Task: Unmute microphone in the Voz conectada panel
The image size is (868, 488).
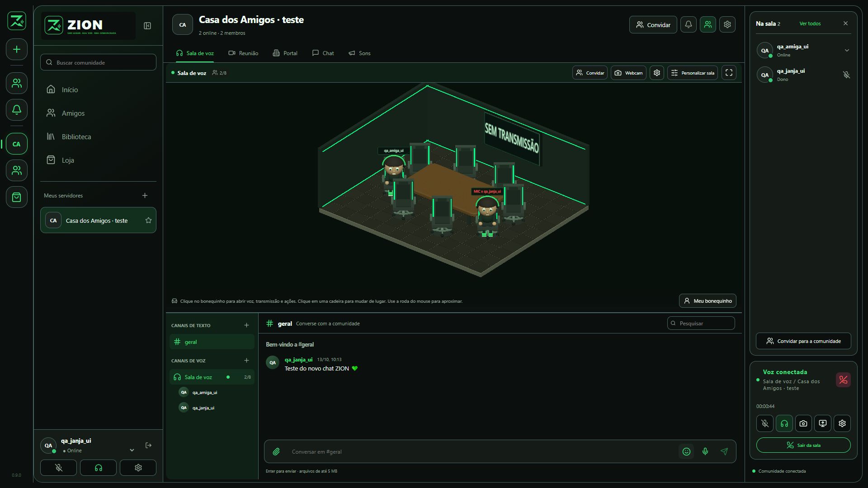Action: click(765, 423)
